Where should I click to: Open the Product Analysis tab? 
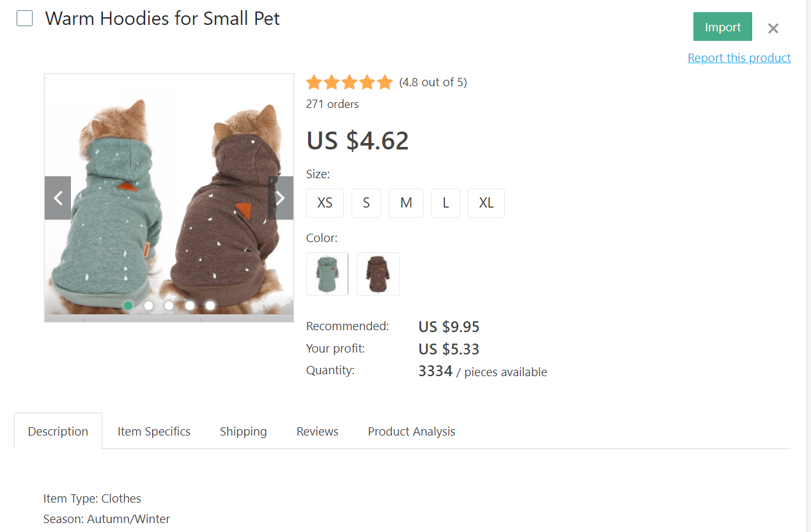coord(411,431)
